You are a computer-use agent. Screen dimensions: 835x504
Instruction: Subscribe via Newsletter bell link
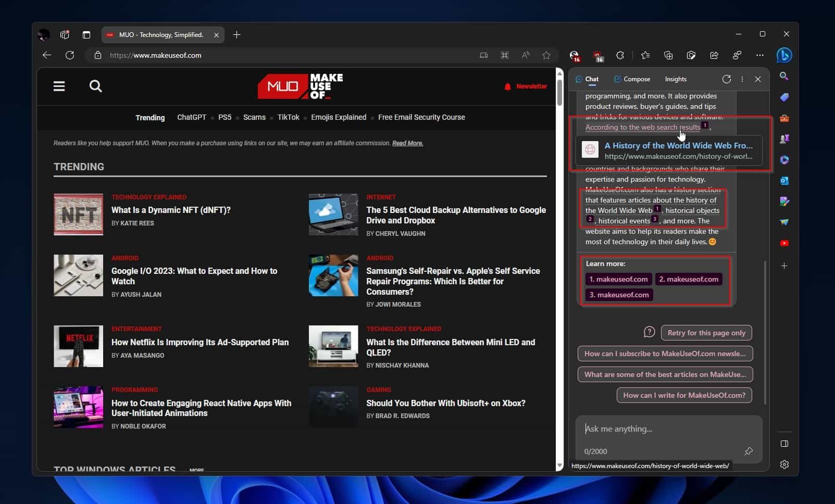coord(526,86)
